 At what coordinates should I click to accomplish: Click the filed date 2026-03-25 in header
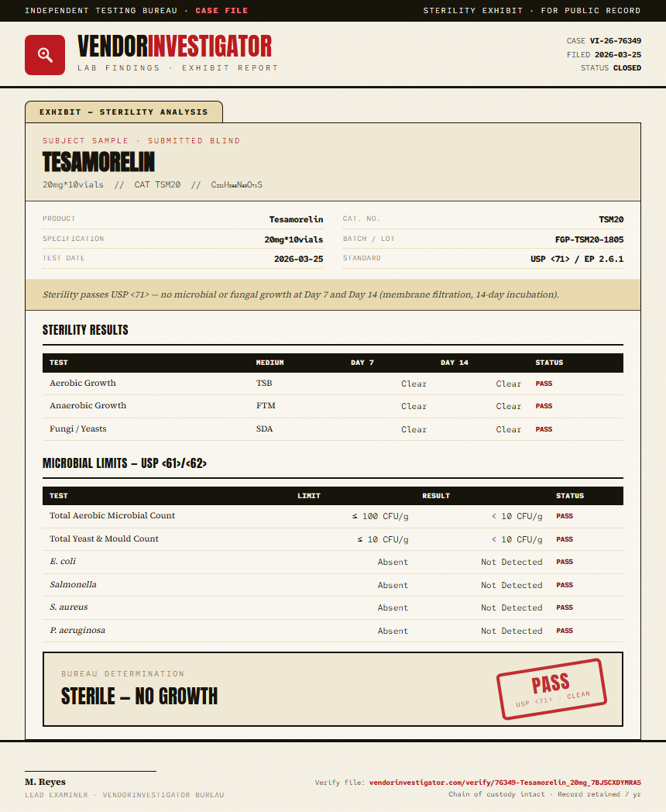(618, 55)
